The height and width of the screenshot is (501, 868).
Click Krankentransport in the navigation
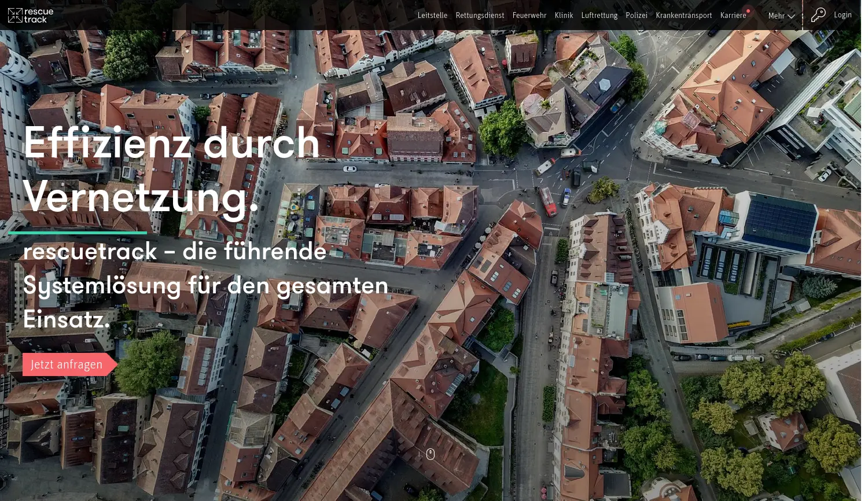click(683, 15)
